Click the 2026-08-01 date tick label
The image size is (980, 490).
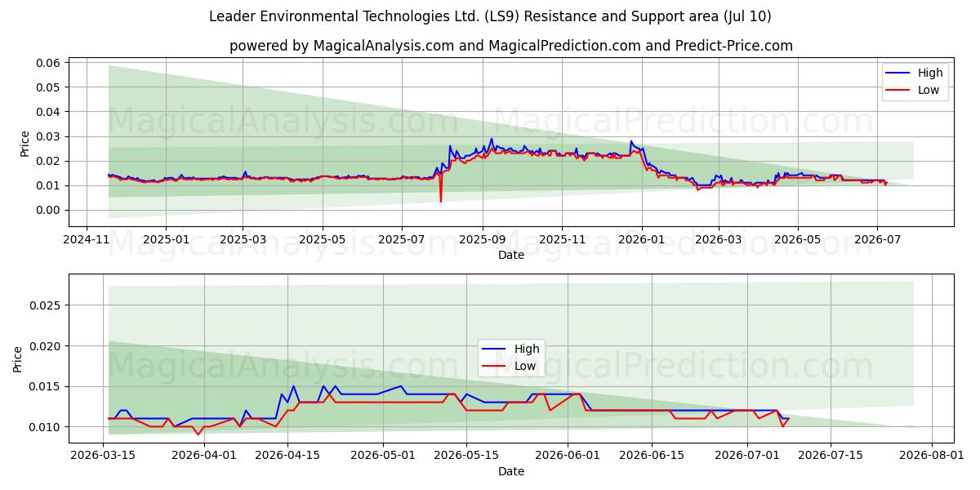point(932,457)
